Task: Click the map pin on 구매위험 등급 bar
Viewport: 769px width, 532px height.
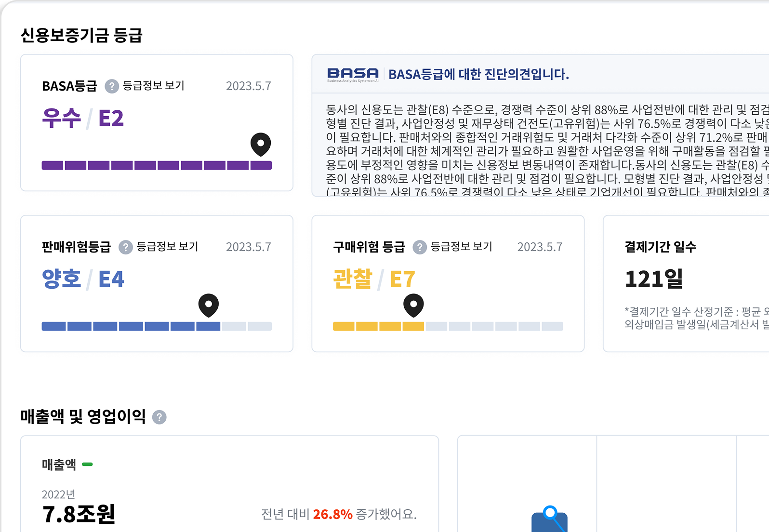Action: click(413, 305)
